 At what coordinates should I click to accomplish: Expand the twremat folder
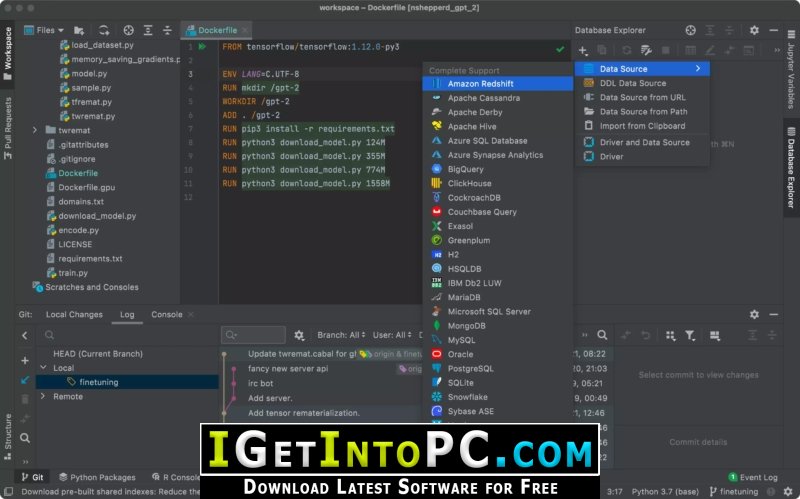tap(35, 130)
